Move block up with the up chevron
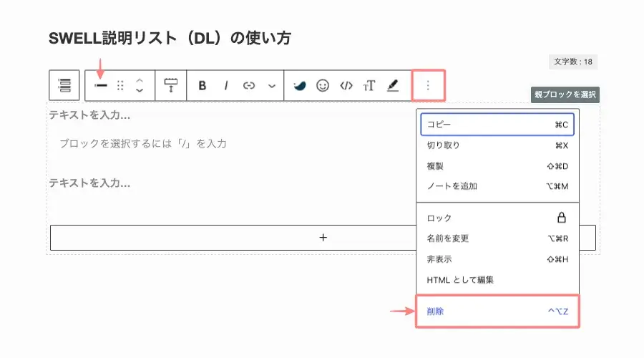644x358 pixels. coord(140,80)
